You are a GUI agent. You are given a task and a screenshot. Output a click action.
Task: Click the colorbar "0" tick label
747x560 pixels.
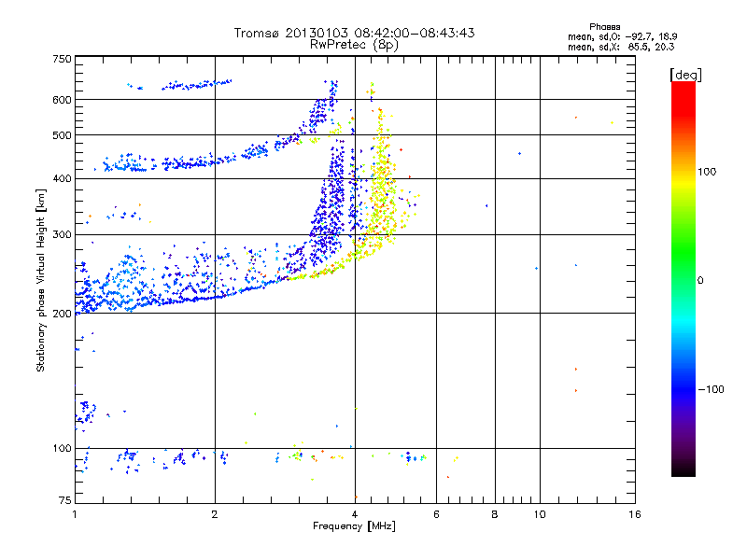click(x=700, y=281)
